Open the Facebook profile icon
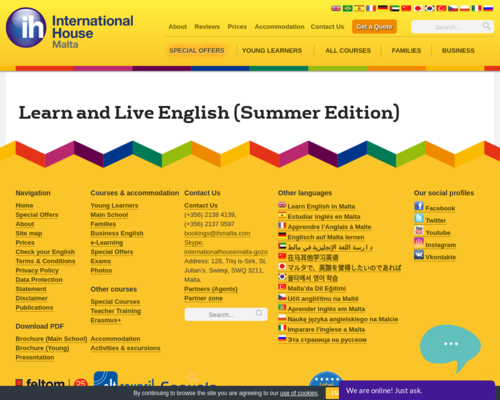Image resolution: width=500 pixels, height=400 pixels. tap(419, 206)
